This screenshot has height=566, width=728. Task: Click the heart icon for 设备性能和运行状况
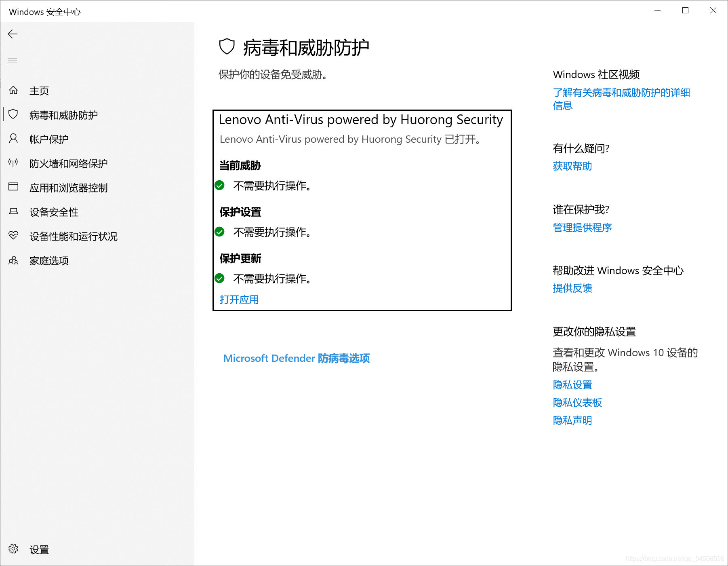[x=13, y=235]
